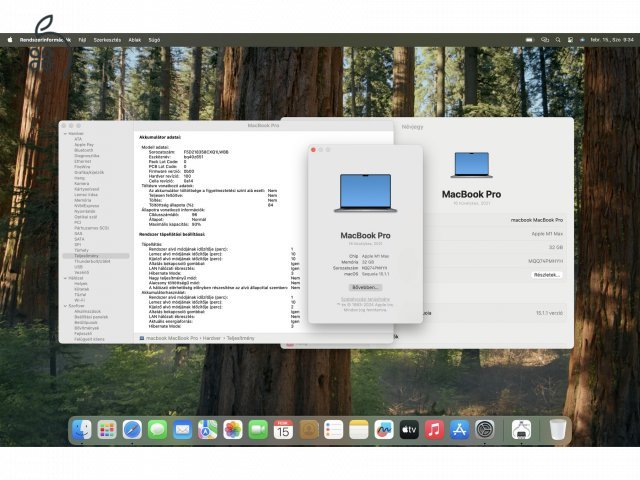640x480 pixels.
Task: Open Launchpad from the dock
Action: point(107,430)
